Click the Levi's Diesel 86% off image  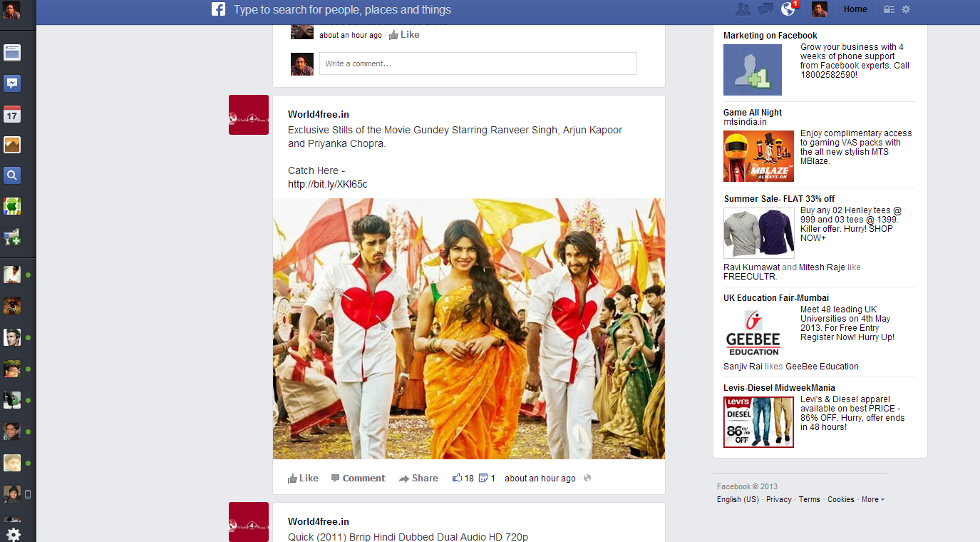pyautogui.click(x=758, y=422)
